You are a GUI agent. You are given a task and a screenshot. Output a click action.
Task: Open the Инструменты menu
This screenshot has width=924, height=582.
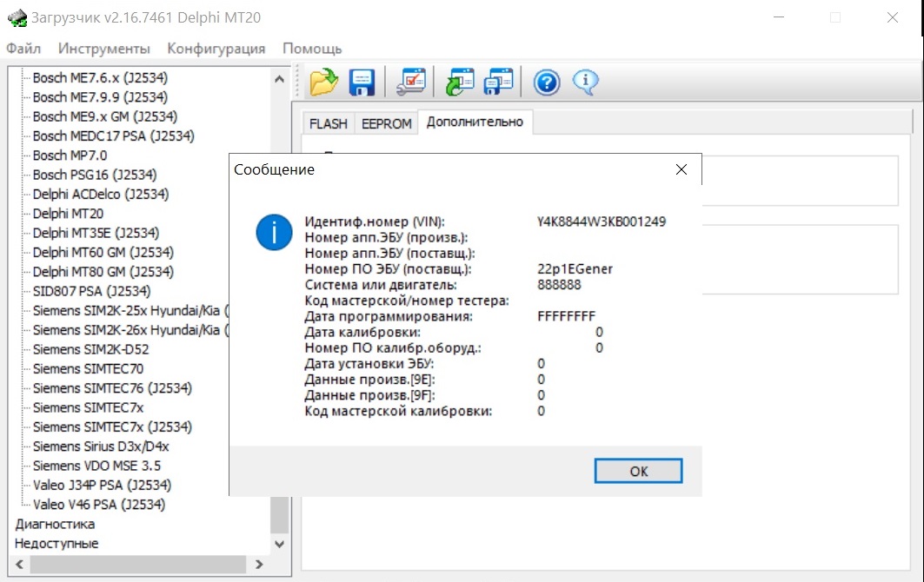coord(104,49)
